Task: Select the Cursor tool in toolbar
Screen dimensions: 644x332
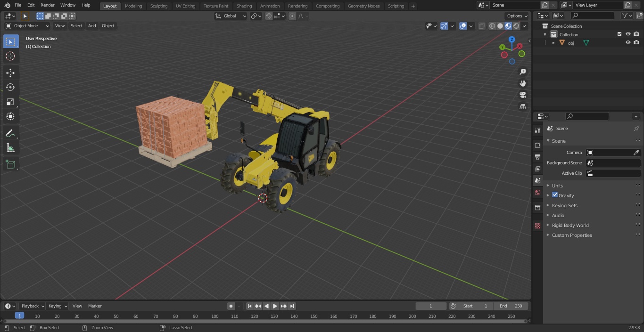Action: point(10,56)
